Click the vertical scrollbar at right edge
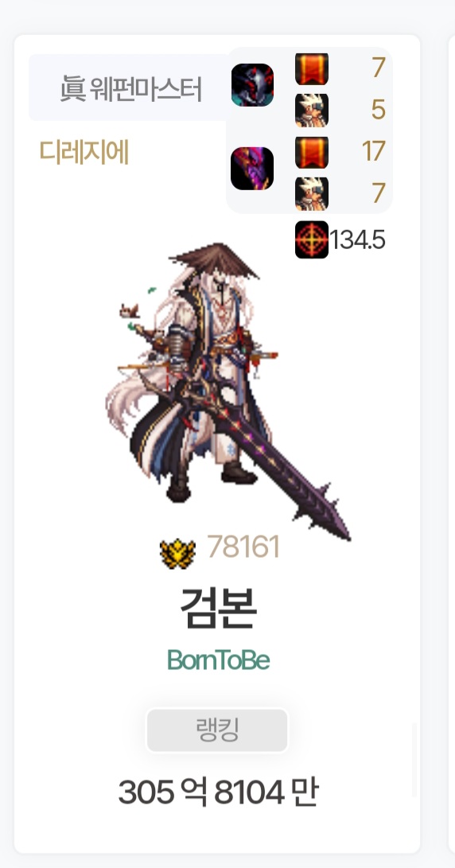Screen dimensions: 455x868 pyautogui.click(x=414, y=760)
